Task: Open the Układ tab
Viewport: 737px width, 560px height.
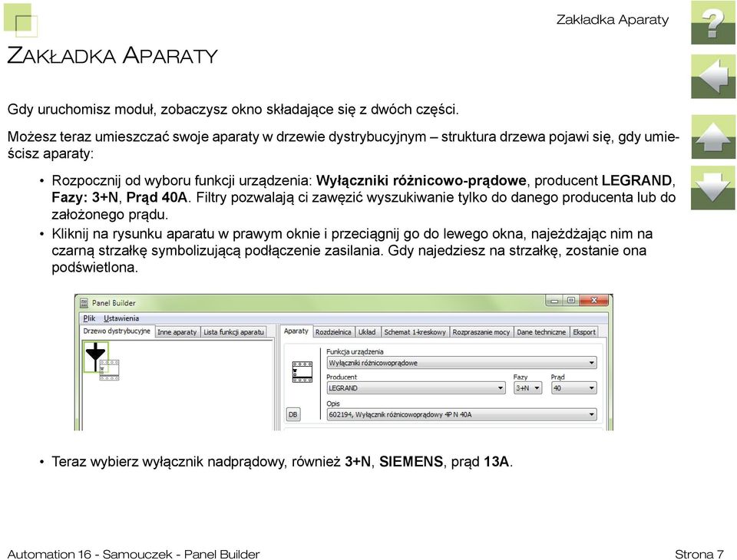Action: [367, 331]
